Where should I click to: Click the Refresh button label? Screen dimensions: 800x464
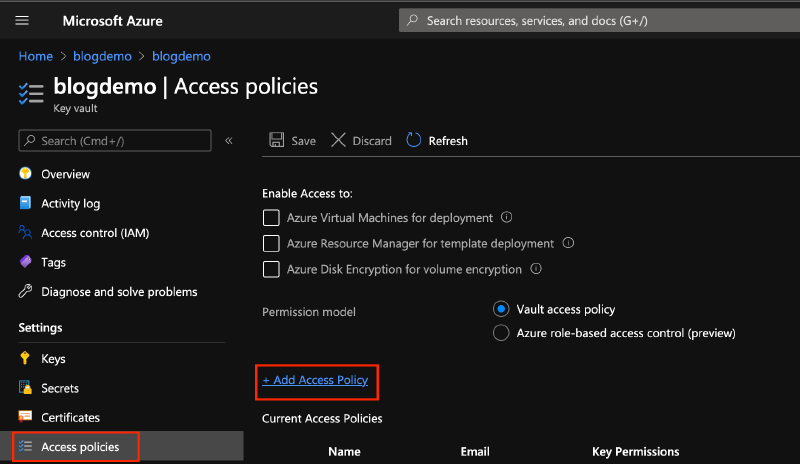point(447,141)
